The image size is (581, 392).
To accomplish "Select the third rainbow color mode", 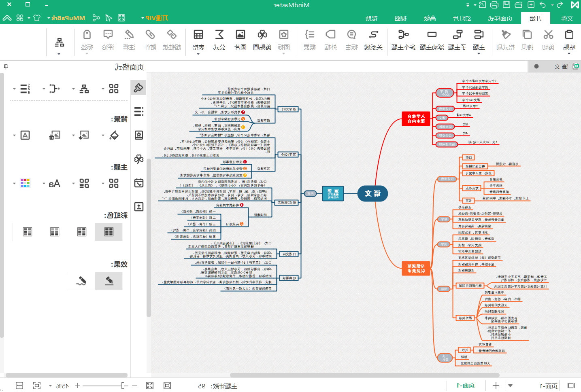I will (x=55, y=232).
